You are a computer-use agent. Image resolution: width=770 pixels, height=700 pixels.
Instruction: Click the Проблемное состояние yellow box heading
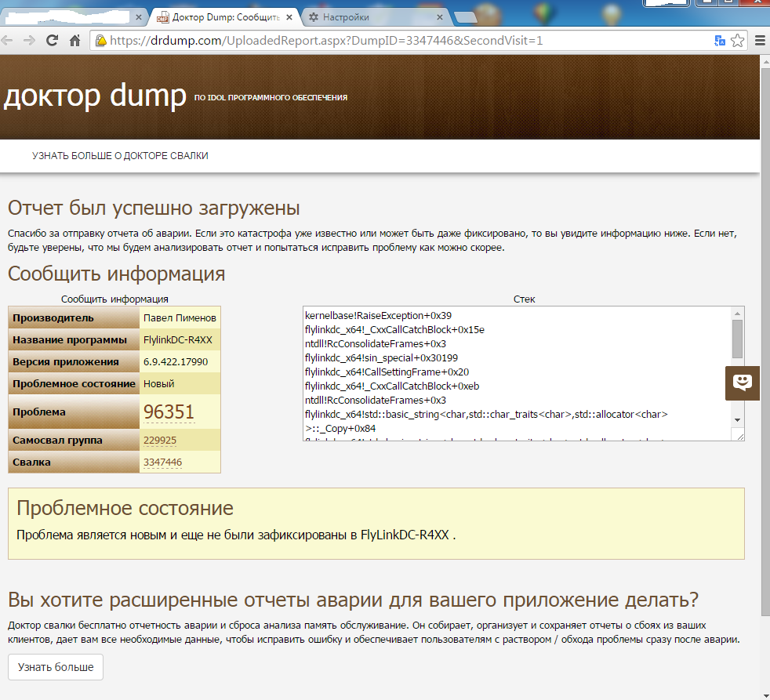tap(125, 508)
